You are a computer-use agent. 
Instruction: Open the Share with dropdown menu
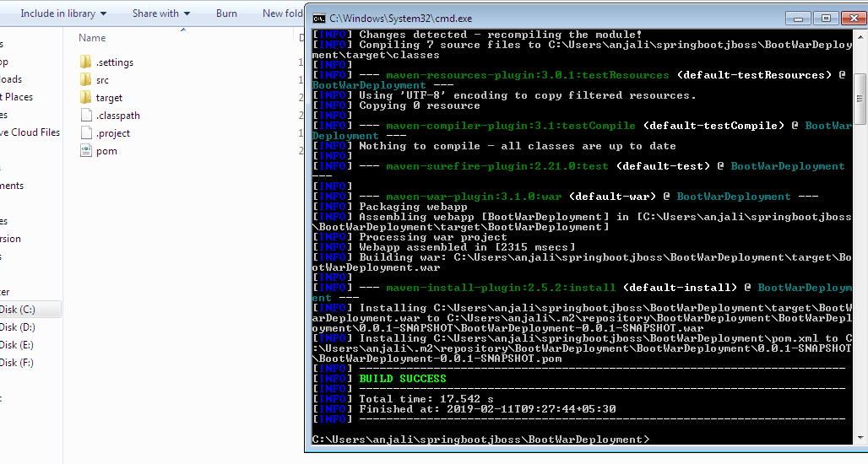[x=161, y=13]
